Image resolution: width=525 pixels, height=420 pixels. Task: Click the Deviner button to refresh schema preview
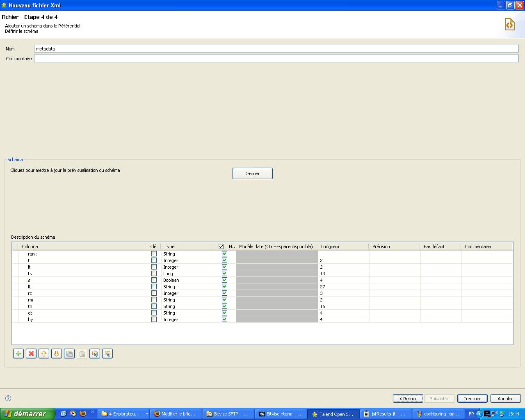(252, 173)
